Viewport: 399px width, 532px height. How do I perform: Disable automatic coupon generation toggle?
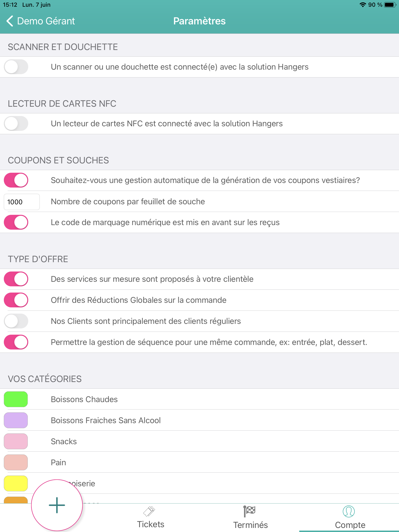click(16, 180)
